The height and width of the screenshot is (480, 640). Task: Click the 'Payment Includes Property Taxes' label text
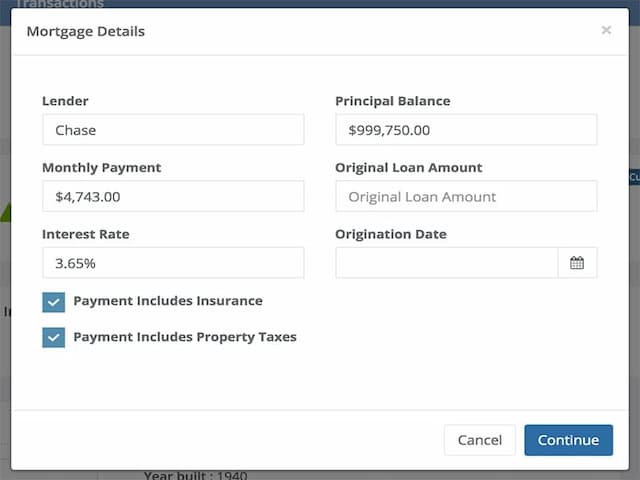(184, 337)
